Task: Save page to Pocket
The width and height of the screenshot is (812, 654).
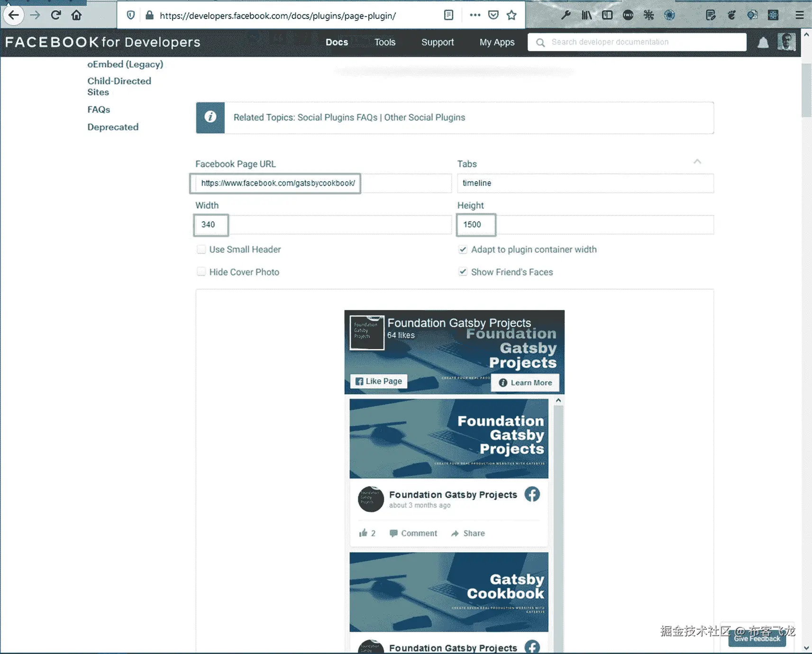Action: point(493,15)
